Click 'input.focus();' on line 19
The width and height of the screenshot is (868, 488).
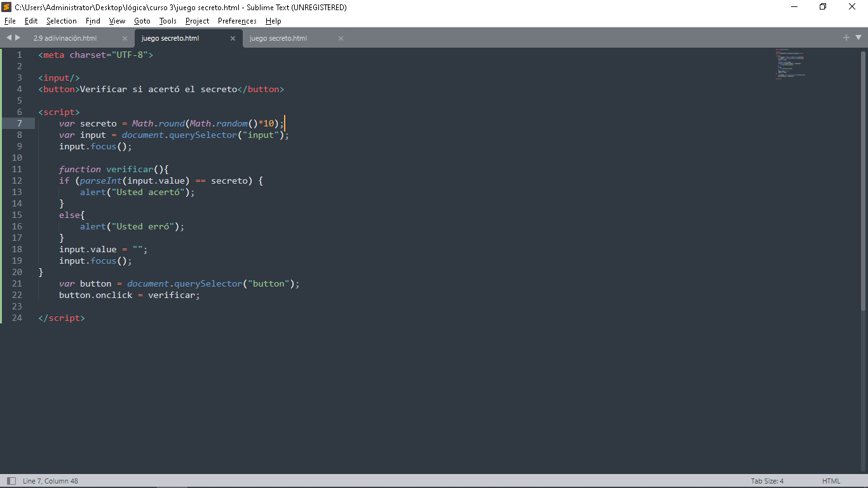(x=96, y=261)
